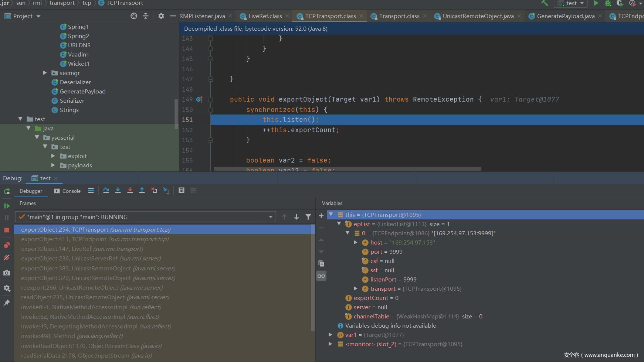The height and width of the screenshot is (362, 644).
Task: Stop the debug session with red square
Action: tap(7, 230)
